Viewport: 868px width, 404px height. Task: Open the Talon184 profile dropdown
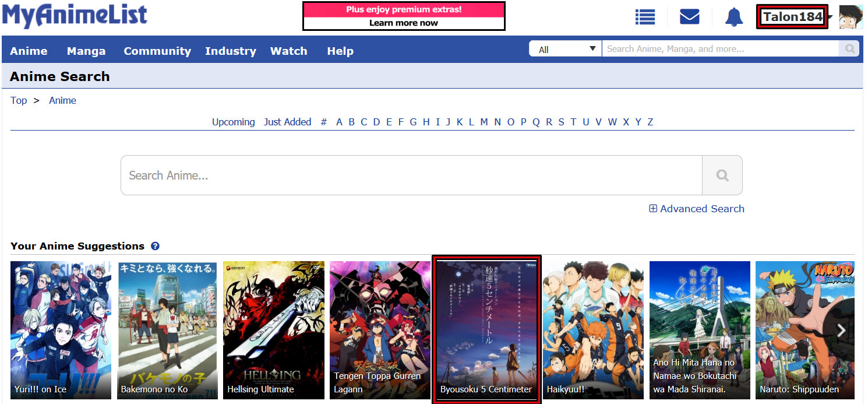[792, 17]
